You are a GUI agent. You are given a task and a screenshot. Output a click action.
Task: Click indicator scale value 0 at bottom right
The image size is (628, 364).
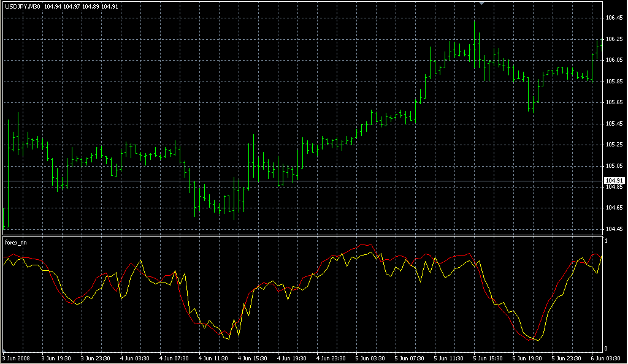pyautogui.click(x=606, y=349)
